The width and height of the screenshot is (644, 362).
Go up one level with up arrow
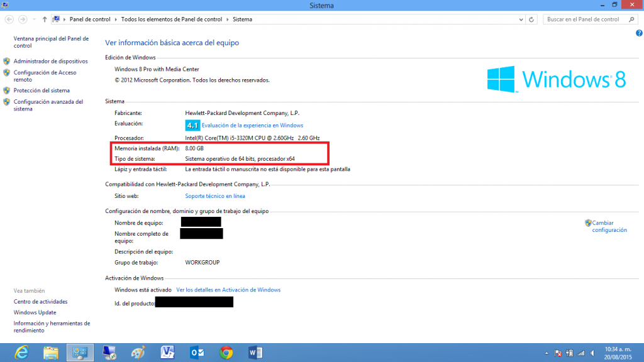point(45,19)
